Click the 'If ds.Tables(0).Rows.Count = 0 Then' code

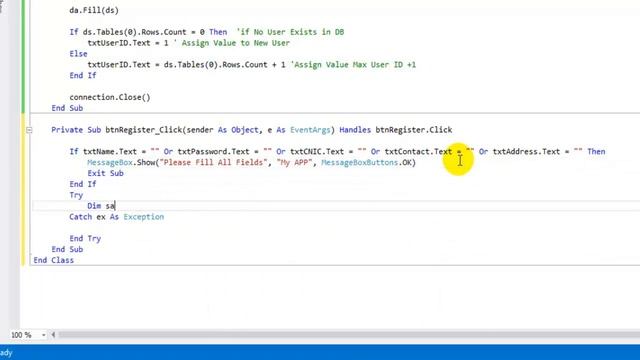148,32
